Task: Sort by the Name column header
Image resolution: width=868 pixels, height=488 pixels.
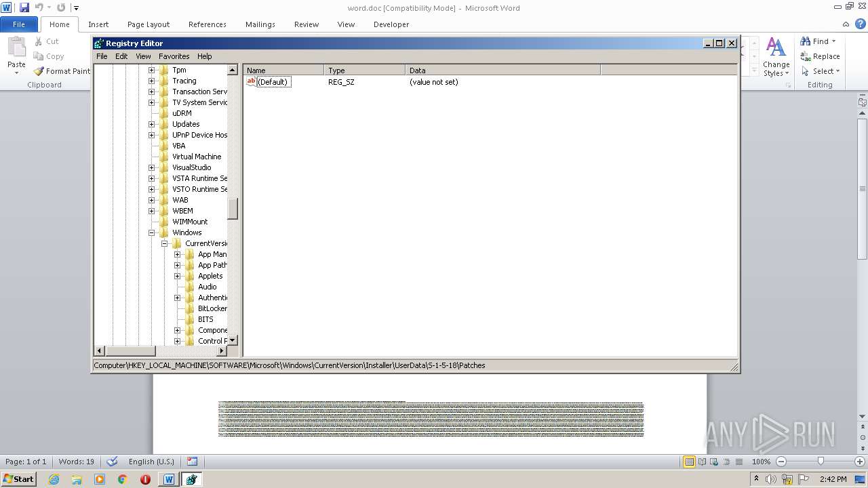Action: [283, 70]
